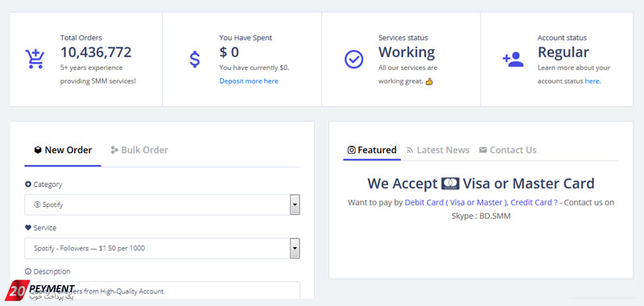Open the New Order tab
Screen dimensions: 644x306
63,150
